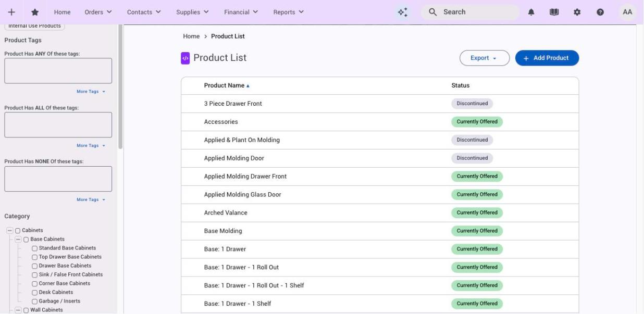Check Corner Base Cabinets checkbox
Viewport: 644px width, 314px height.
click(35, 284)
